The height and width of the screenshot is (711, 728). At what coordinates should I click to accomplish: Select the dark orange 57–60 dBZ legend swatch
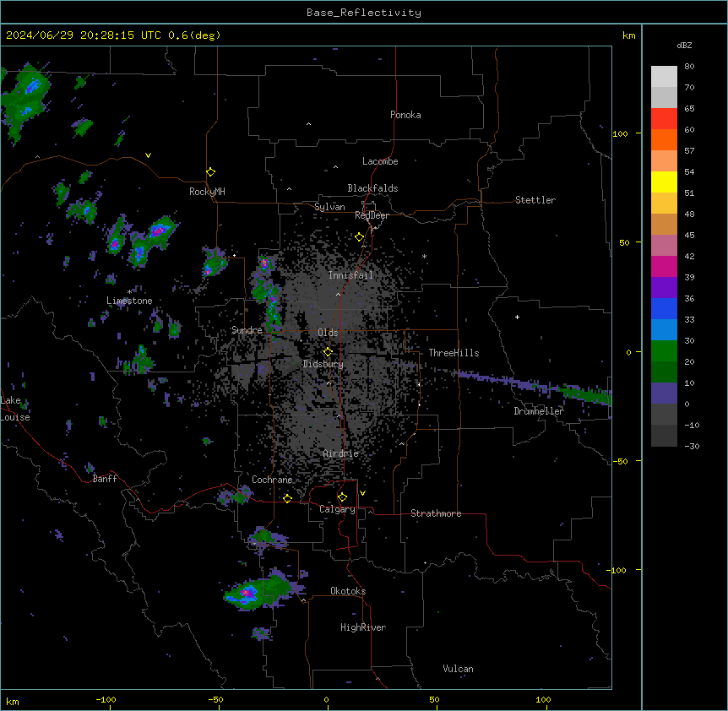click(664, 139)
